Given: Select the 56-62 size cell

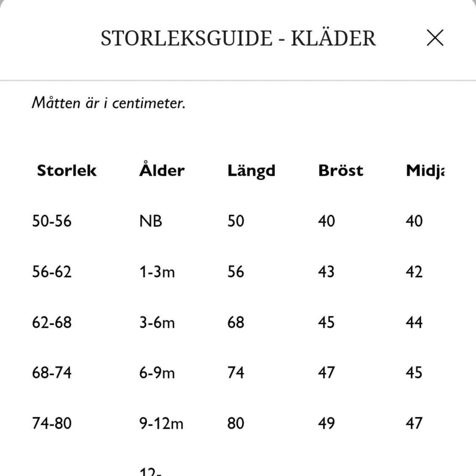Looking at the screenshot, I should [x=52, y=272].
